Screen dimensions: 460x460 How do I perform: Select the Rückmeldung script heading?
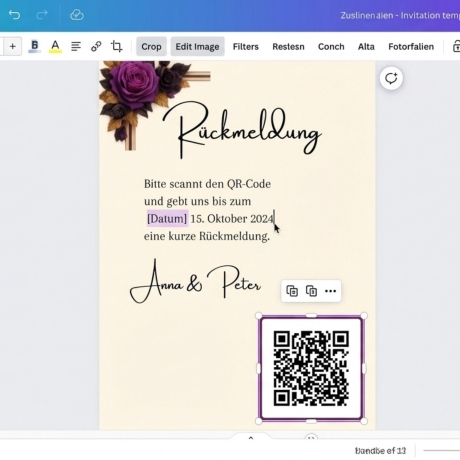tap(242, 130)
